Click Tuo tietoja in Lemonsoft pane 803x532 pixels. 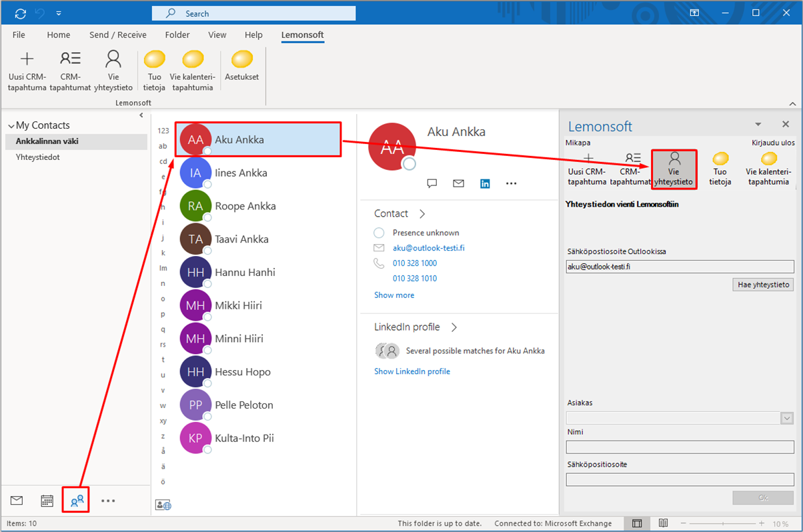(720, 169)
